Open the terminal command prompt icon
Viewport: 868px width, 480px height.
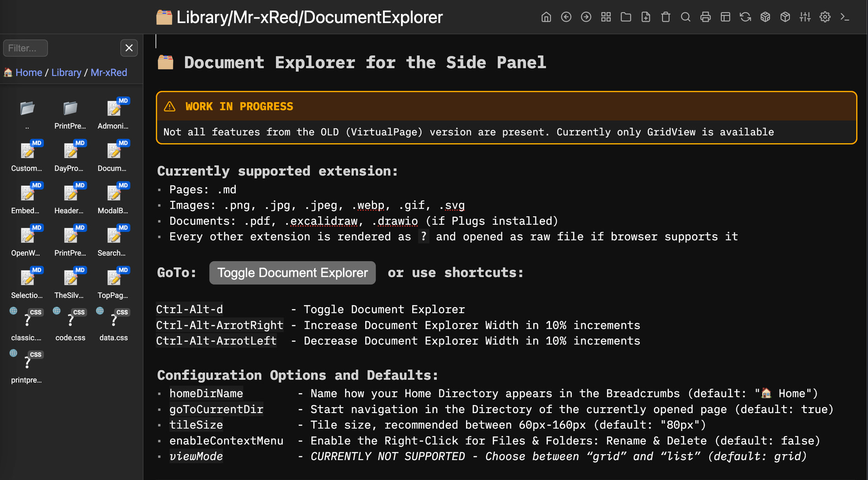844,17
